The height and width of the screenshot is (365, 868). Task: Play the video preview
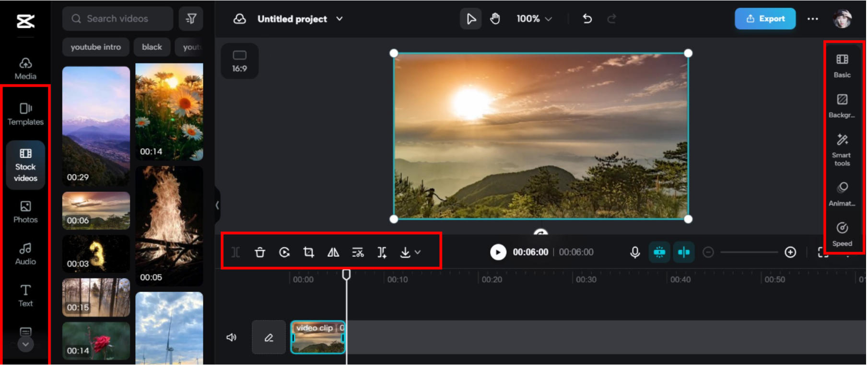click(x=498, y=252)
